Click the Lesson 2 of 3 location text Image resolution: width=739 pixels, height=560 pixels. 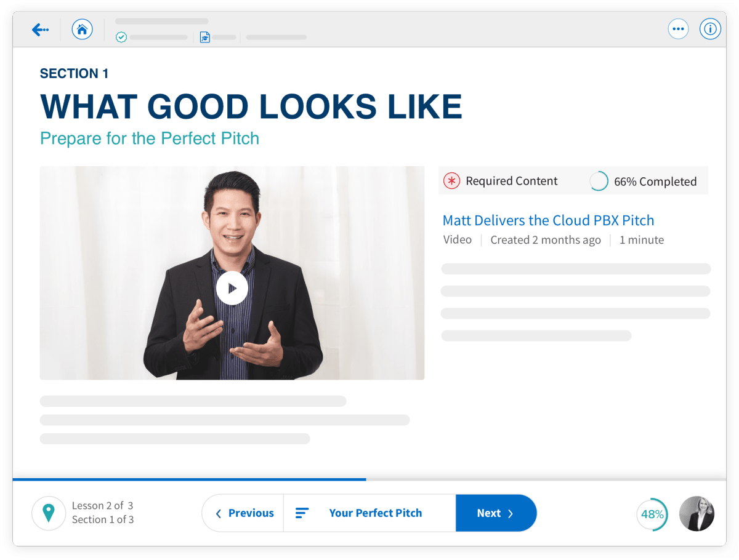(x=102, y=505)
